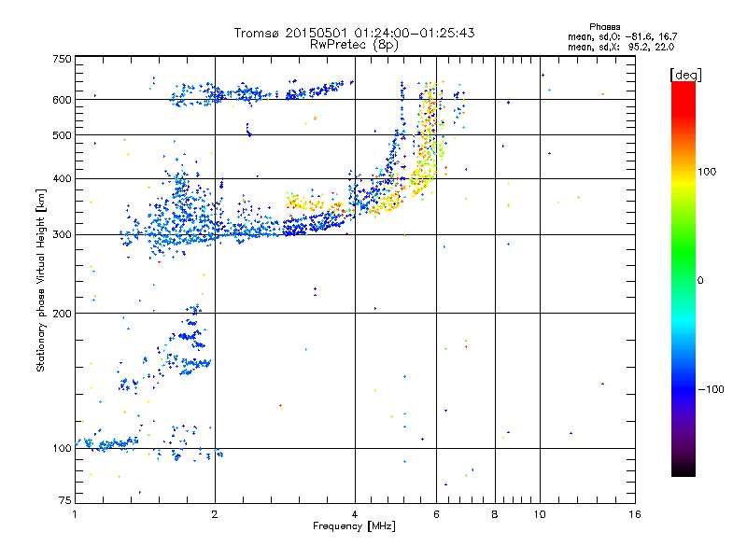Click the plot title 'Tromsø 20150501 01:24:00-01:25:43'

click(355, 33)
